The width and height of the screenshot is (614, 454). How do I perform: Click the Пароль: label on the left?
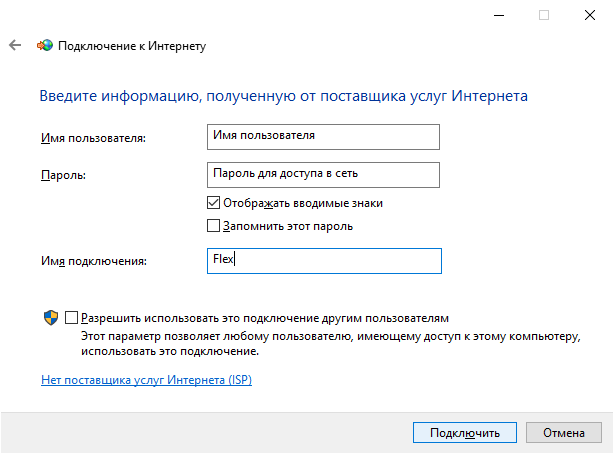(x=63, y=175)
